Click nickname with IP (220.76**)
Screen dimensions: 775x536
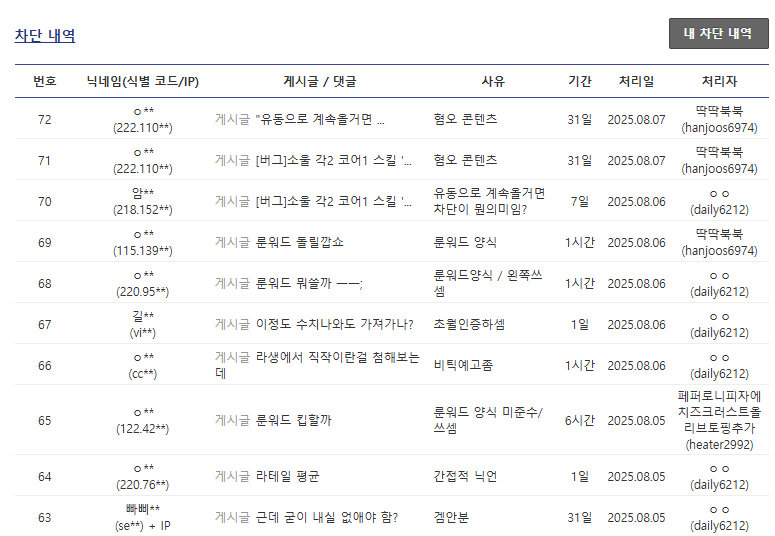coord(143,476)
